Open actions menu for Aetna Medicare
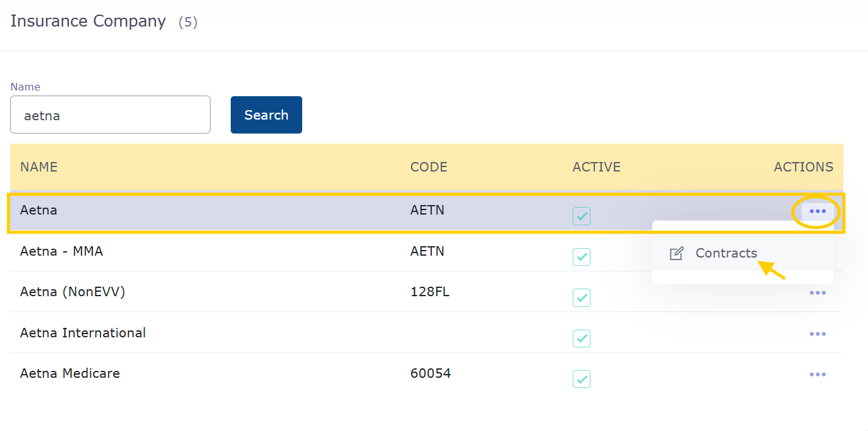The height and width of the screenshot is (431, 868). coord(817,375)
